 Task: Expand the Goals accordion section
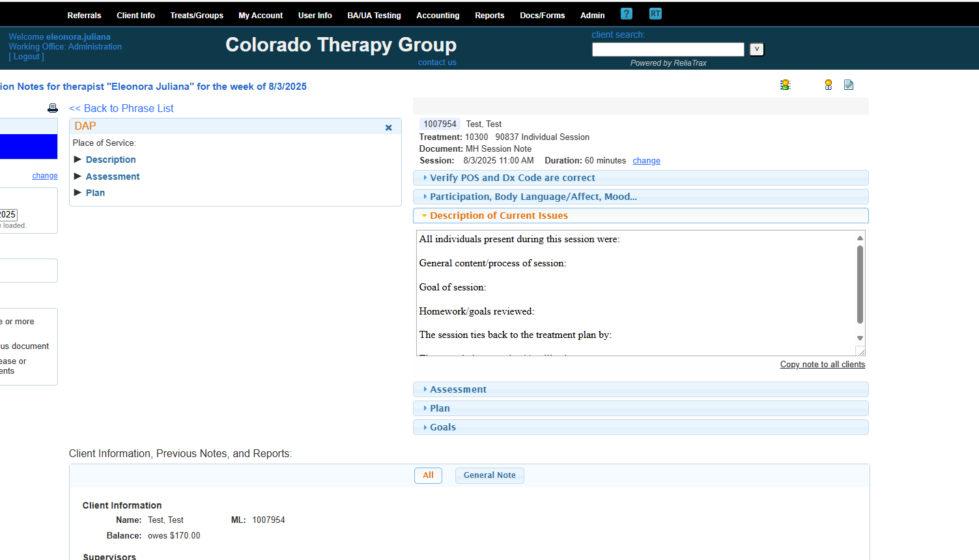443,427
